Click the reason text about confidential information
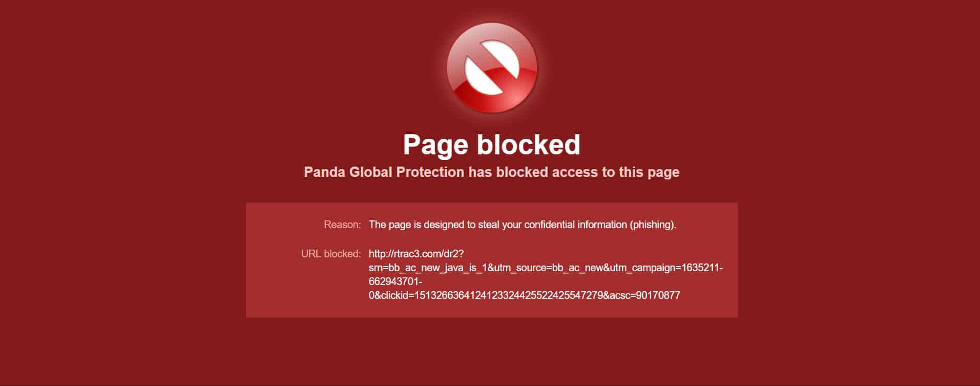This screenshot has width=980, height=386. (x=523, y=225)
